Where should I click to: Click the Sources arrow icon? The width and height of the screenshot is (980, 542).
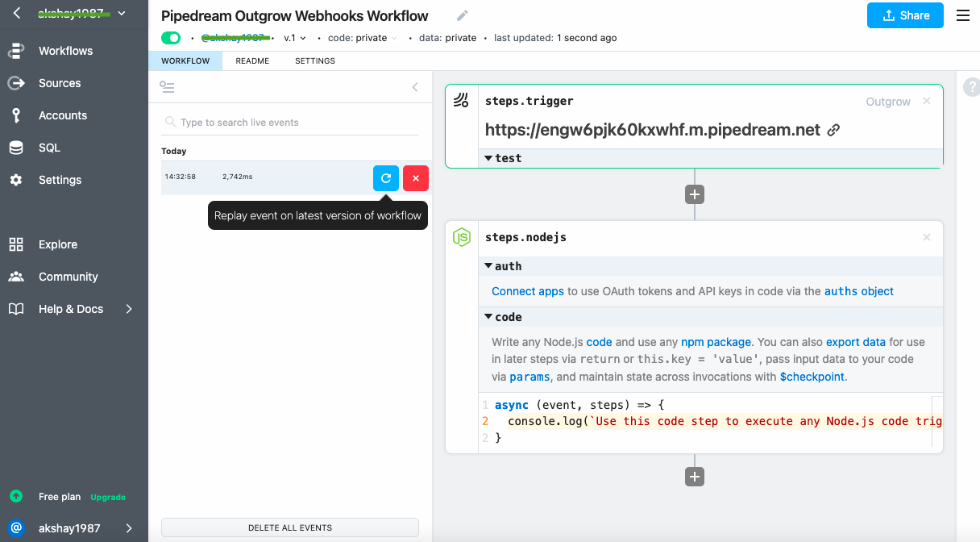tap(16, 83)
